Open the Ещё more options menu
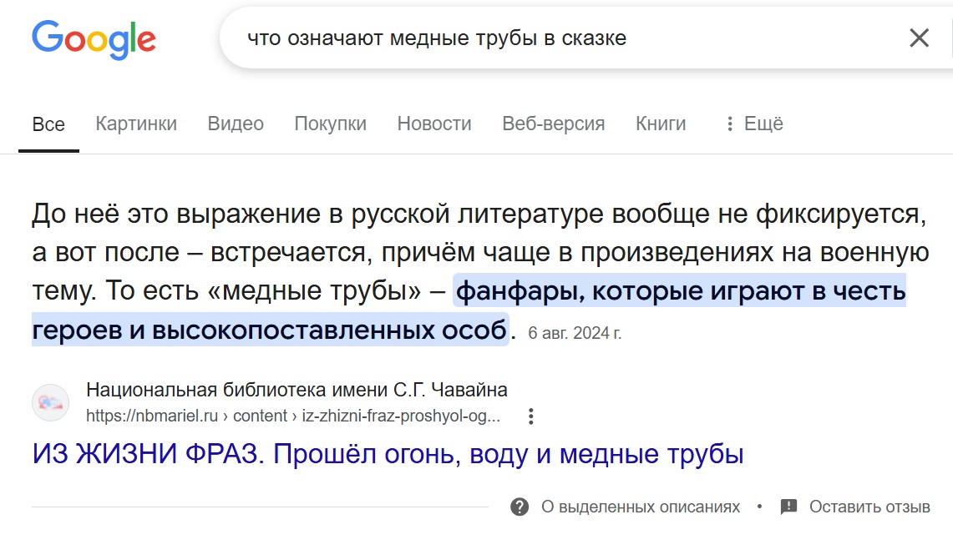The width and height of the screenshot is (953, 560). [754, 124]
